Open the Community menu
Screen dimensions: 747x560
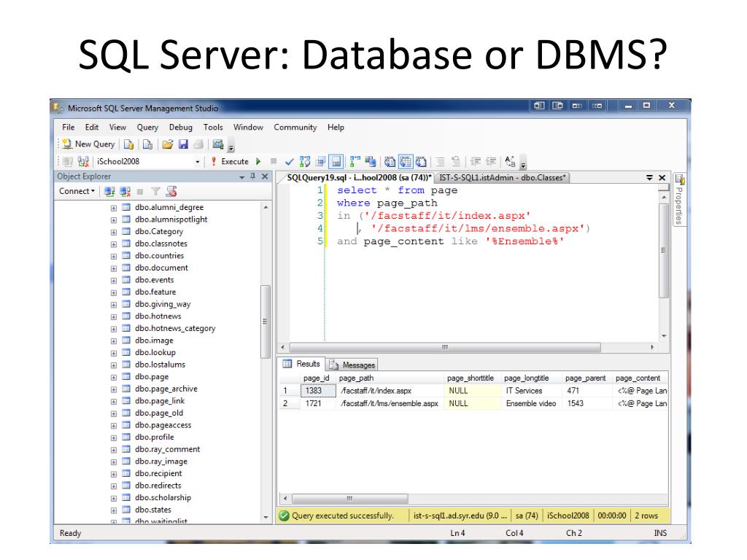click(295, 127)
